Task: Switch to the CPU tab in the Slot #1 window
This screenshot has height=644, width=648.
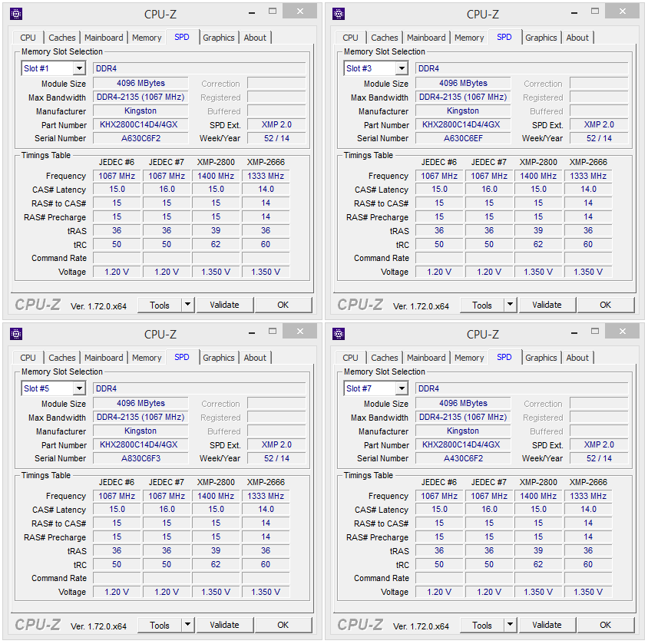Action: pyautogui.click(x=28, y=38)
